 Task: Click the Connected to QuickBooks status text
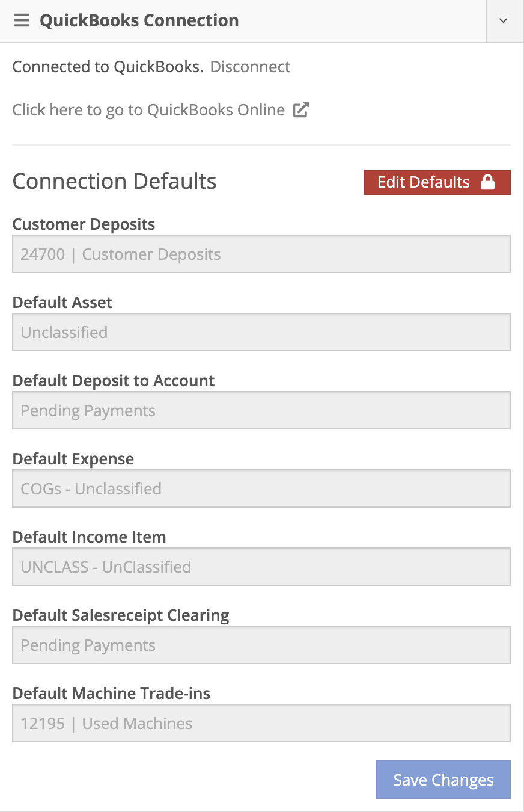pyautogui.click(x=108, y=67)
